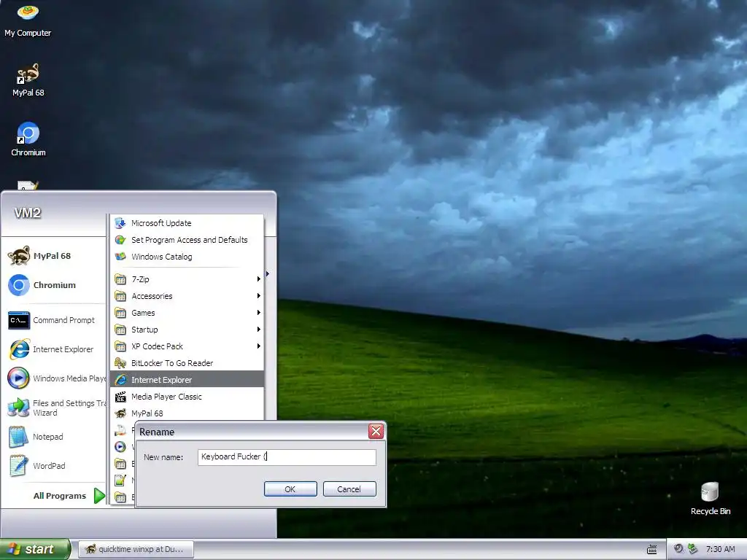
Task: Open Windows Catalog entry
Action: 187,256
